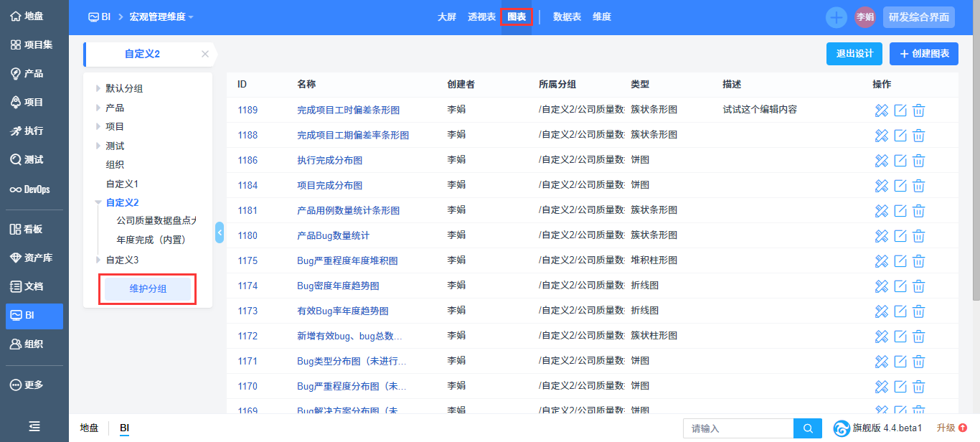Click the search input field
This screenshot has height=442, width=980.
coord(738,428)
